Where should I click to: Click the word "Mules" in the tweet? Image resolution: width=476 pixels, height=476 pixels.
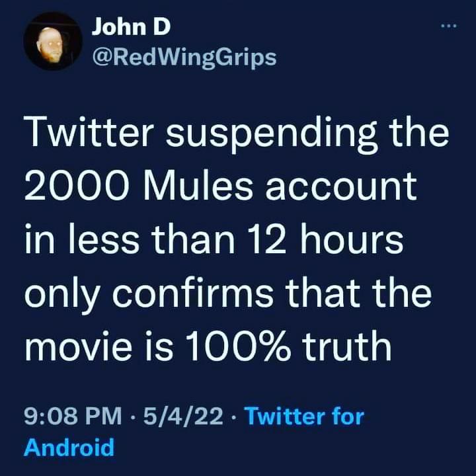tap(198, 186)
